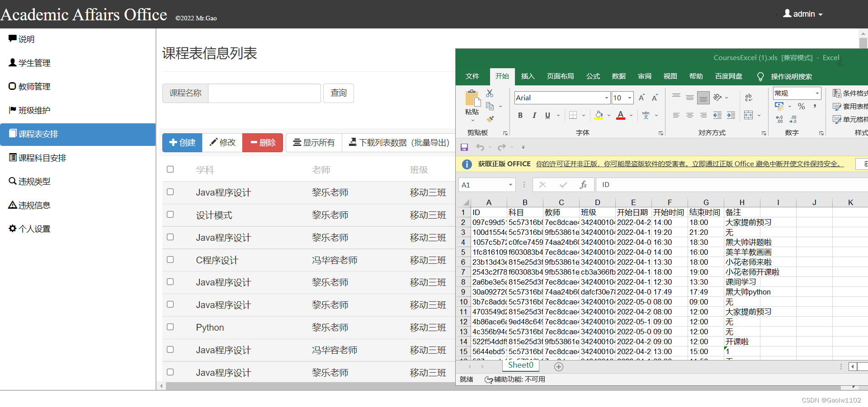Click the Decrease Font Size icon
The height and width of the screenshot is (407, 868).
655,98
